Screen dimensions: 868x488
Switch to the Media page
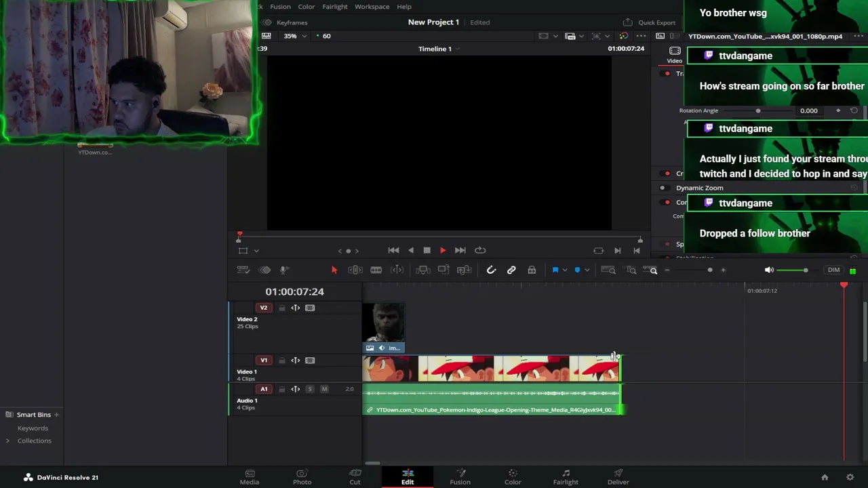[250, 477]
